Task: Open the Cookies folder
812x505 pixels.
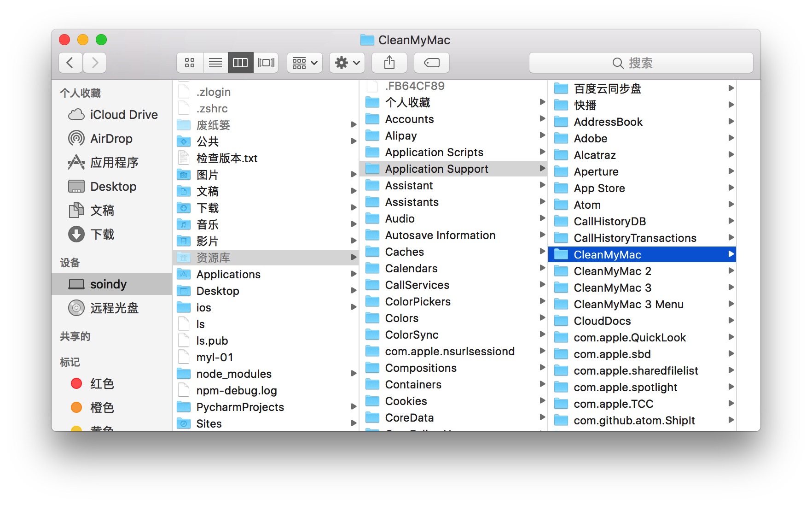Action: tap(454, 401)
